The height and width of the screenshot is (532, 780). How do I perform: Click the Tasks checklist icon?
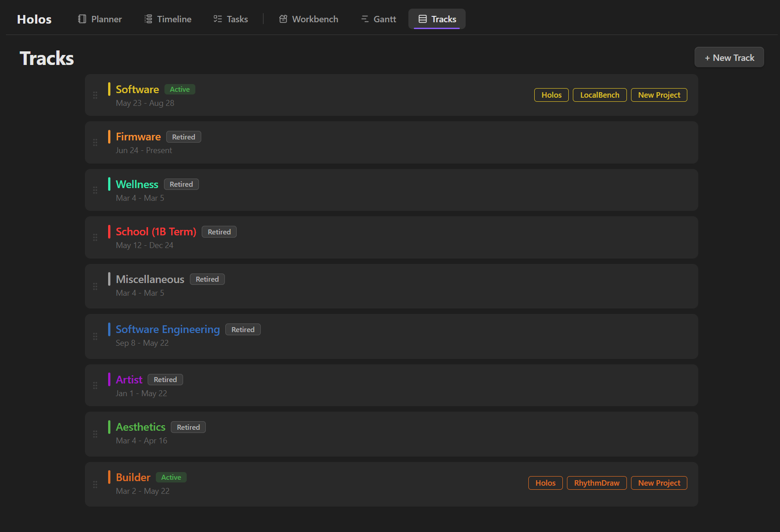pyautogui.click(x=218, y=19)
